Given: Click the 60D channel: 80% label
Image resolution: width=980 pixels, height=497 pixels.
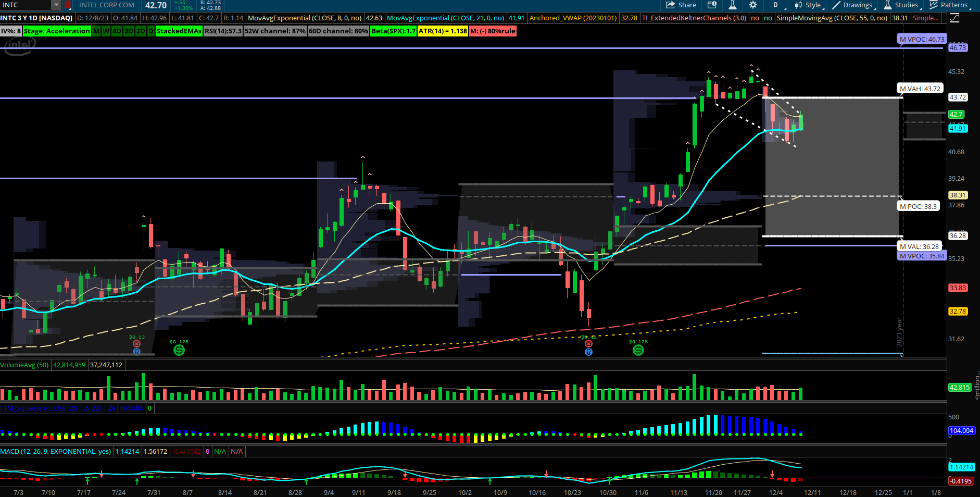Looking at the screenshot, I should click(338, 31).
